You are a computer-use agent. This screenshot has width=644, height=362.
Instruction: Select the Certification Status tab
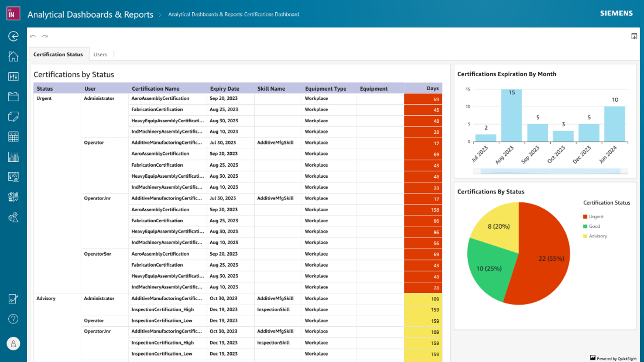(x=58, y=54)
